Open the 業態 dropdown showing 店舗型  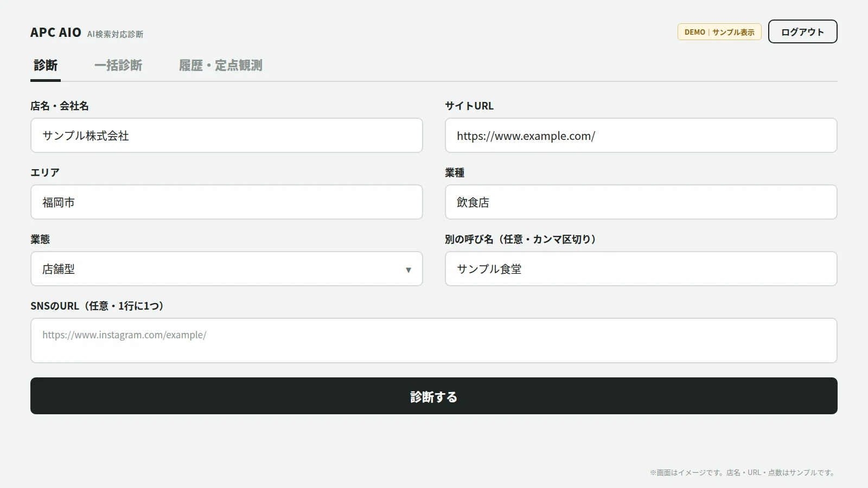tap(227, 269)
